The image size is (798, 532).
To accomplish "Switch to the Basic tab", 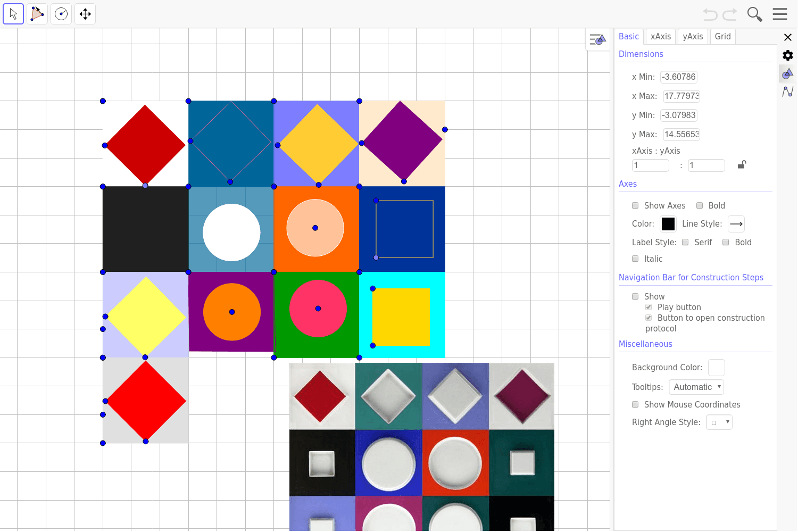I will pyautogui.click(x=629, y=36).
